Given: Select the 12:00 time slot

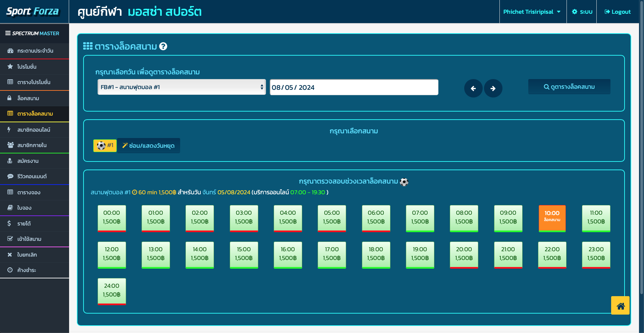Looking at the screenshot, I should [112, 255].
